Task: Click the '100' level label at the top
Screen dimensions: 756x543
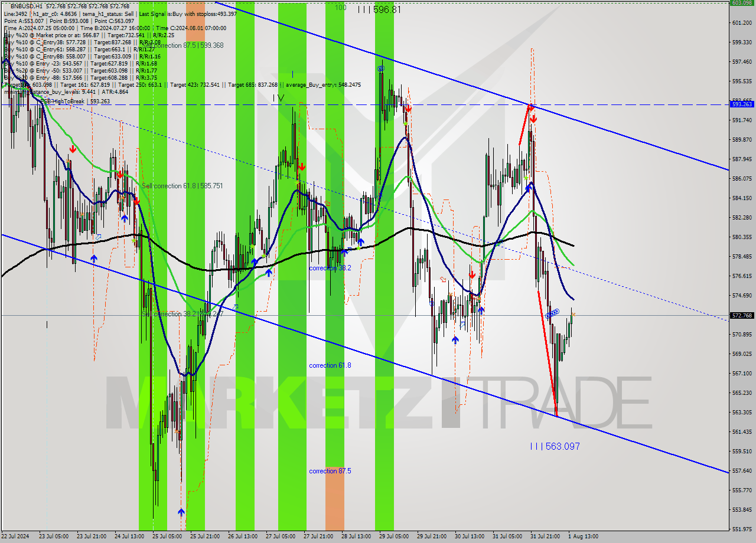Action: pos(340,8)
